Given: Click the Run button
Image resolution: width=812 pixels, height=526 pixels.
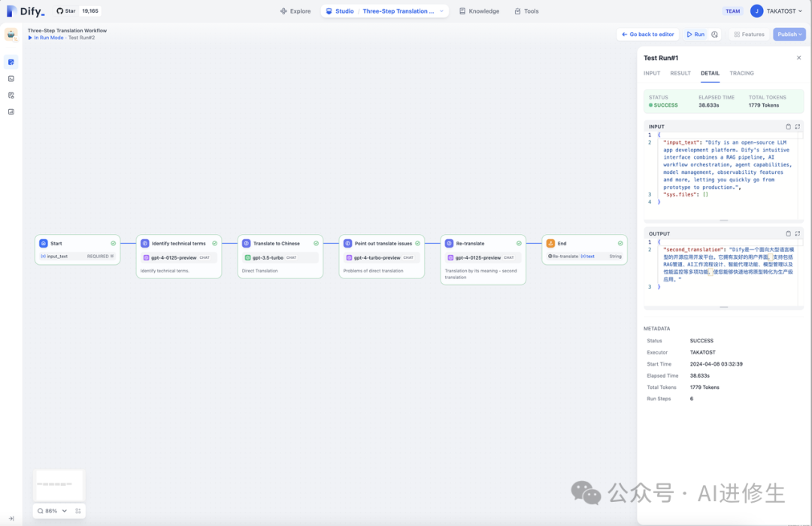Looking at the screenshot, I should click(x=695, y=34).
